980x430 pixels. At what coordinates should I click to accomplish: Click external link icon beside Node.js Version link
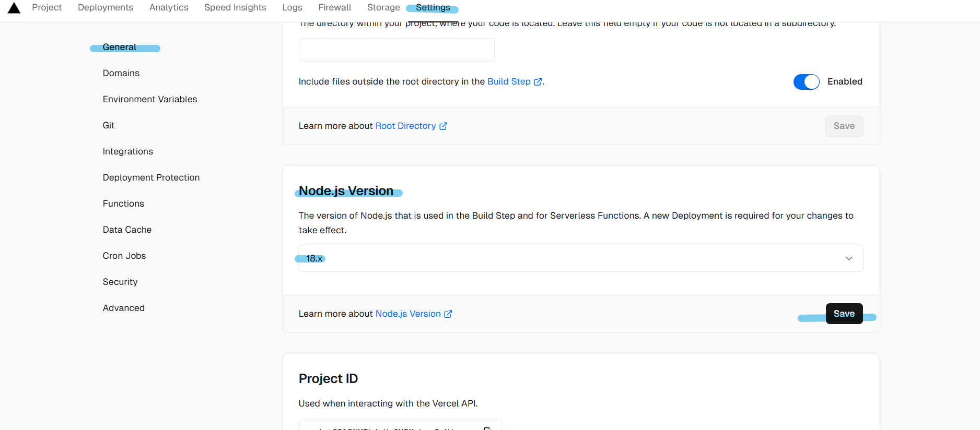pyautogui.click(x=448, y=314)
